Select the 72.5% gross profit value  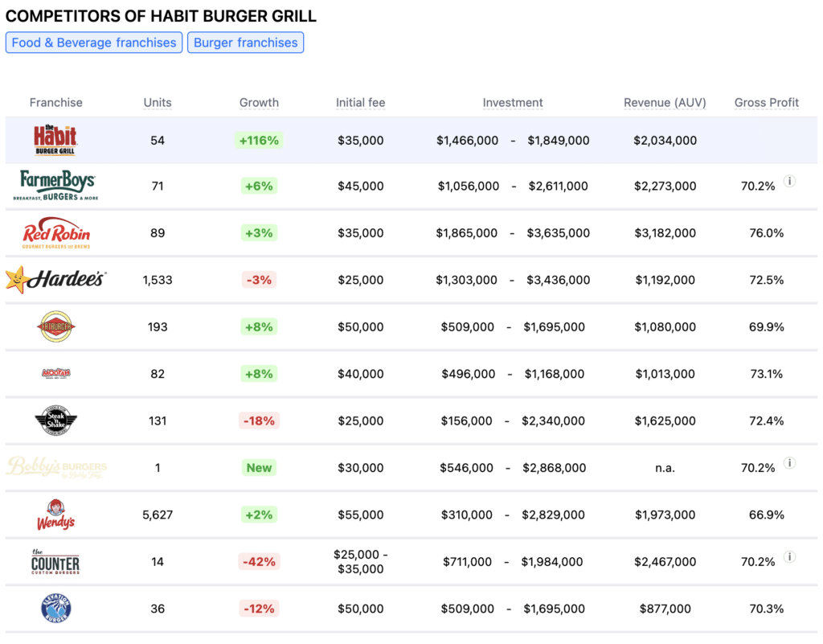click(766, 280)
